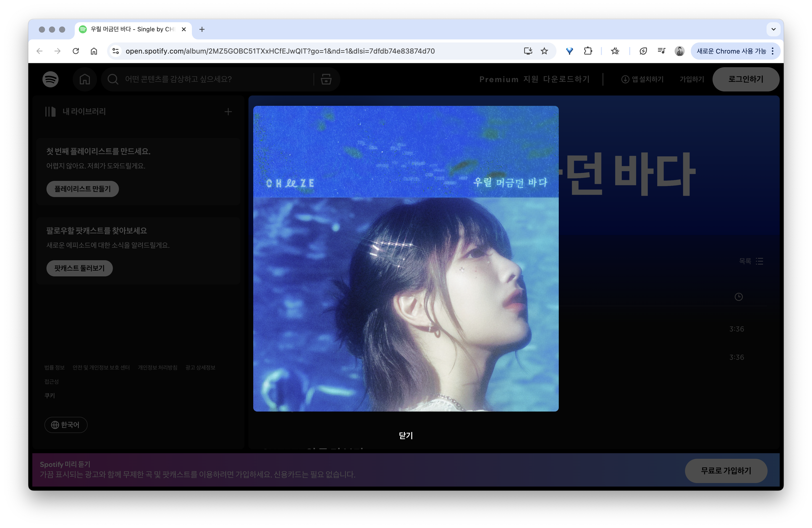Open the browse icon in search bar
The image size is (812, 528).
click(326, 79)
